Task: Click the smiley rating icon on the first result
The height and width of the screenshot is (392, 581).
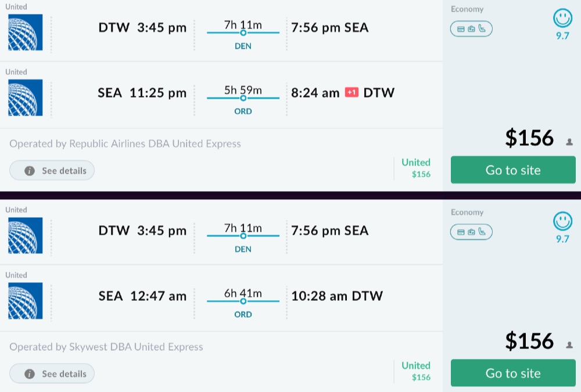Action: click(562, 19)
